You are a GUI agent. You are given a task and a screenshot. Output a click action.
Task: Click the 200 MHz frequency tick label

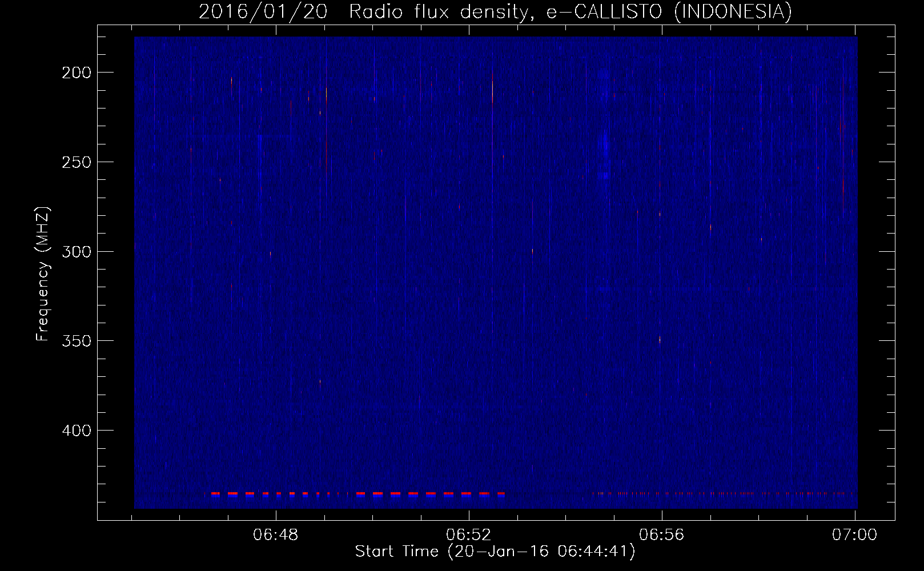pos(77,73)
